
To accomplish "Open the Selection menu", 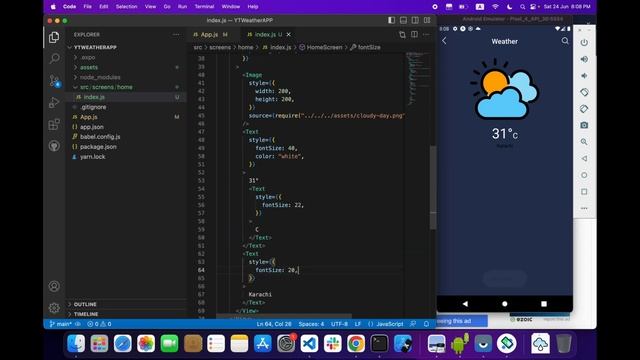I will 126,7.
